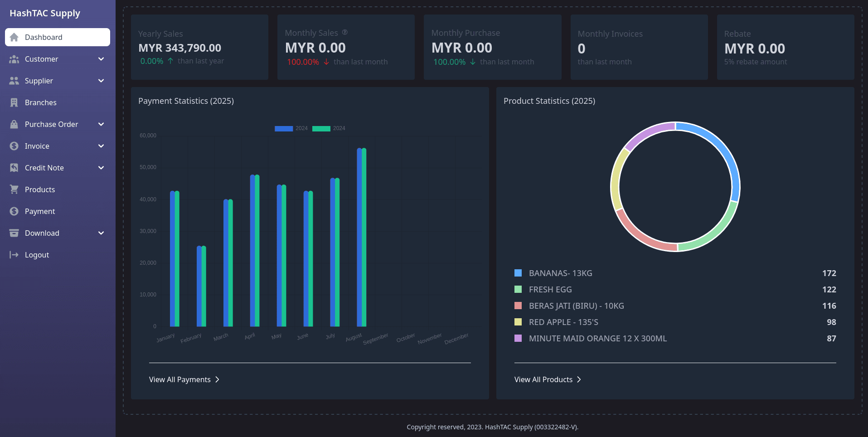
Task: Click the red down arrow under Monthly Sales
Action: 326,62
